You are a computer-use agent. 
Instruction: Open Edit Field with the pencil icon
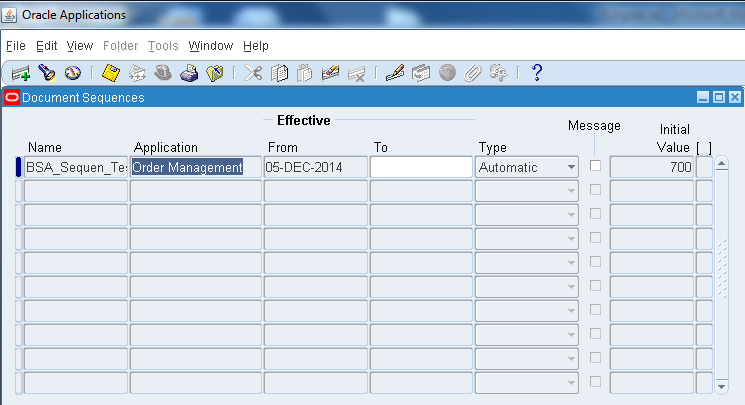(395, 73)
